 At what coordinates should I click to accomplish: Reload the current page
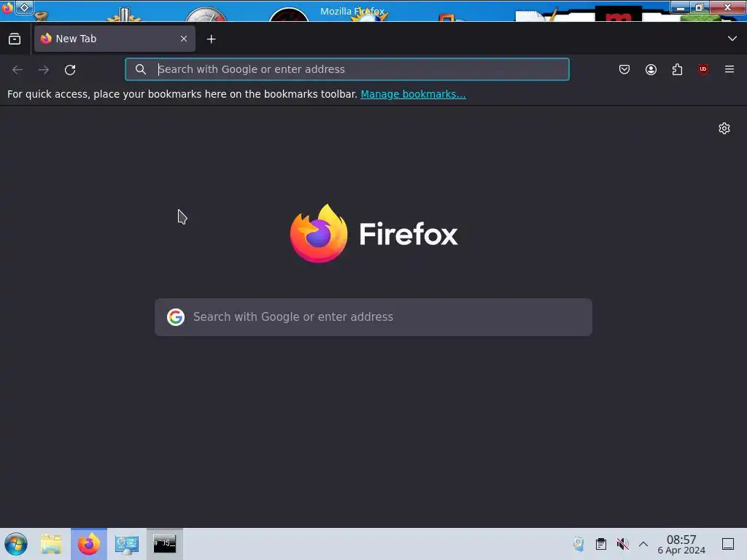(70, 69)
